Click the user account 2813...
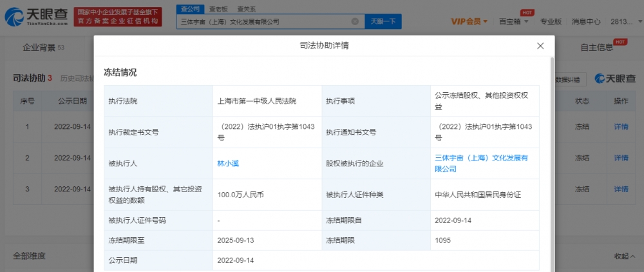Image resolution: width=644 pixels, height=272 pixels. tap(621, 22)
